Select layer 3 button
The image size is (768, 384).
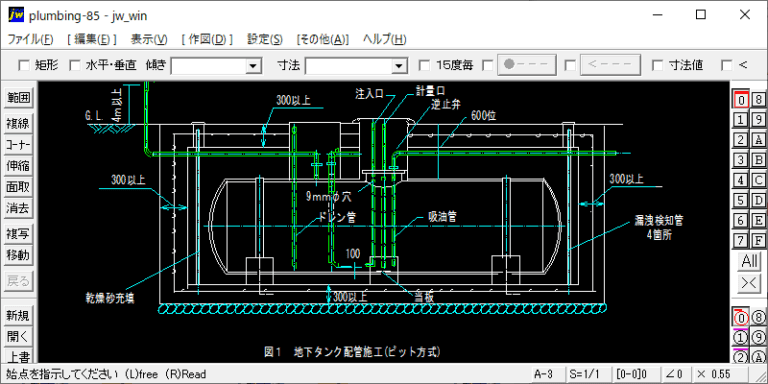(742, 160)
